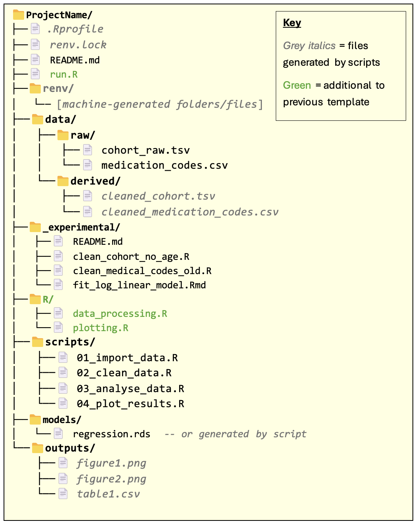Select green data_processing.R file name
The height and width of the screenshot is (526, 420).
(x=120, y=314)
